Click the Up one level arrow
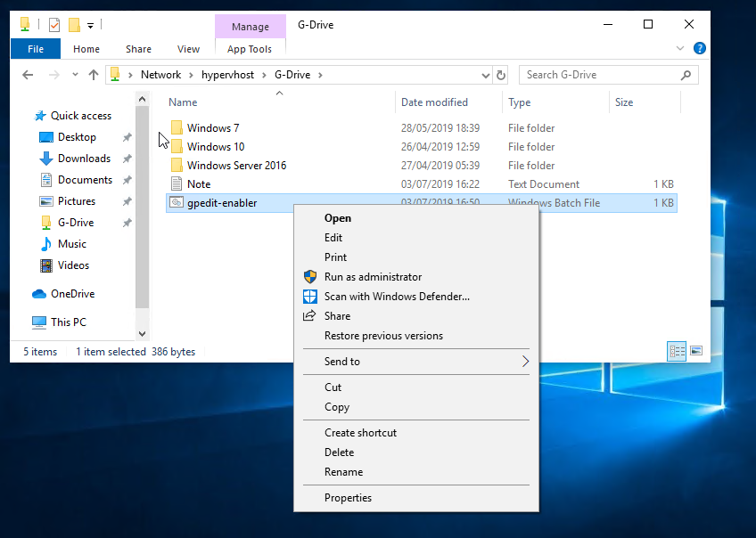This screenshot has height=538, width=756. click(94, 75)
